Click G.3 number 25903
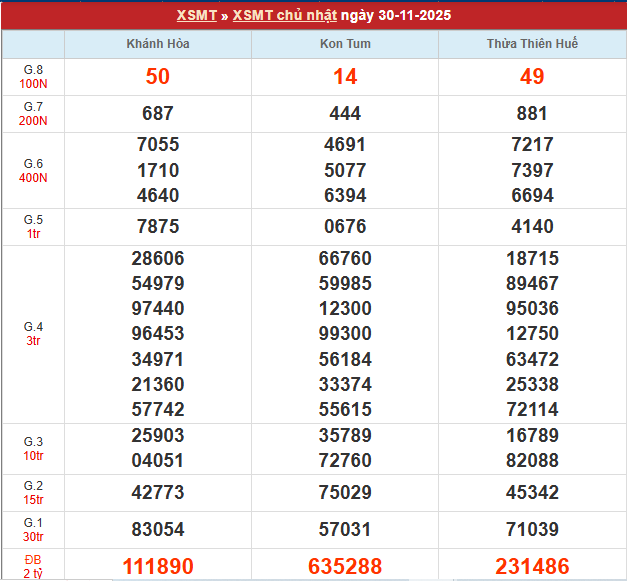Screen dimensions: 627x581 (x=158, y=435)
